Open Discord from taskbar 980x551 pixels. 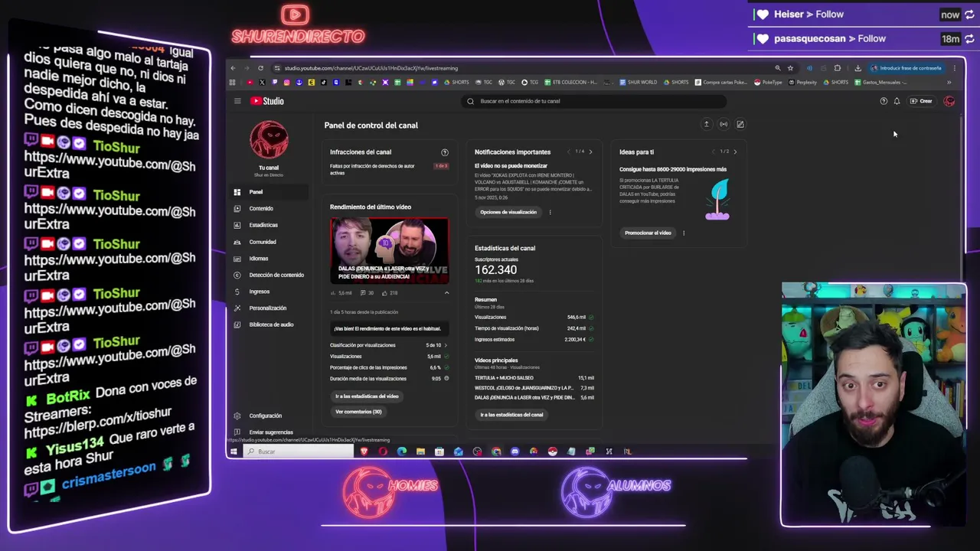point(514,452)
